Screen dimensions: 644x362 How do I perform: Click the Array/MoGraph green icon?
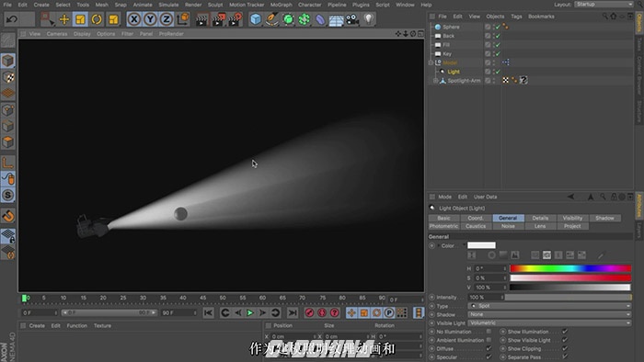pos(305,19)
